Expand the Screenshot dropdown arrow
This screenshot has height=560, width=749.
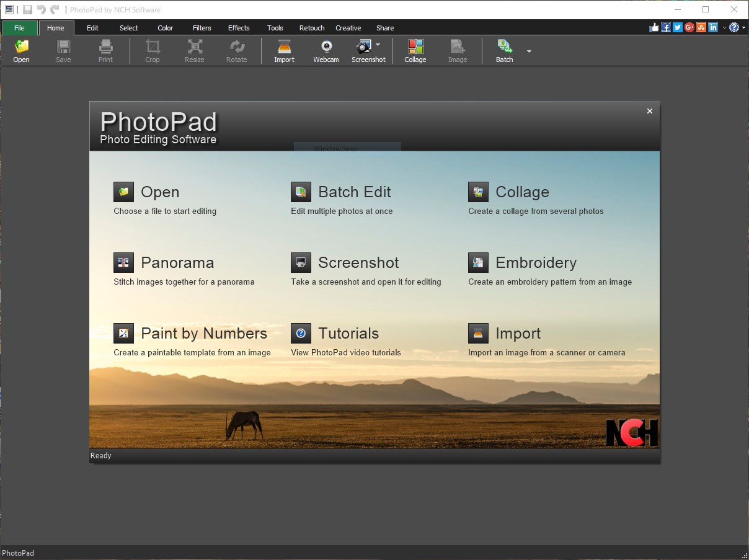[378, 44]
